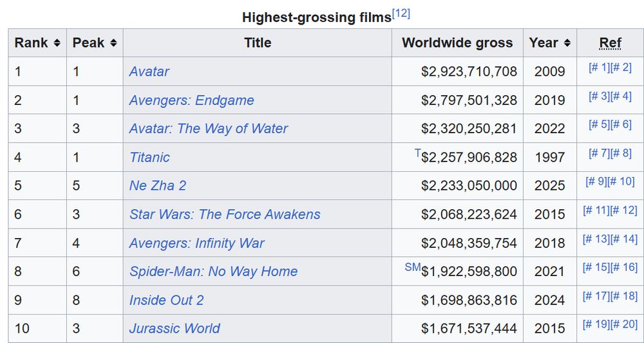Click the T footnote beside Titanic gross
644x343 pixels.
point(418,153)
